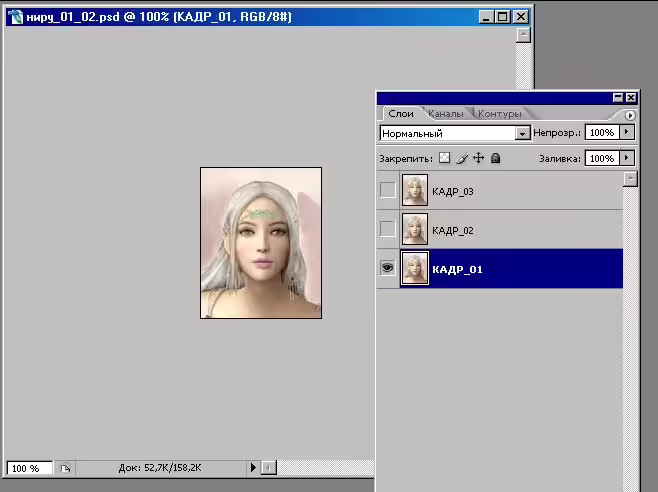Click the Photoshop document icon in title bar
658x492 pixels.
pos(16,17)
